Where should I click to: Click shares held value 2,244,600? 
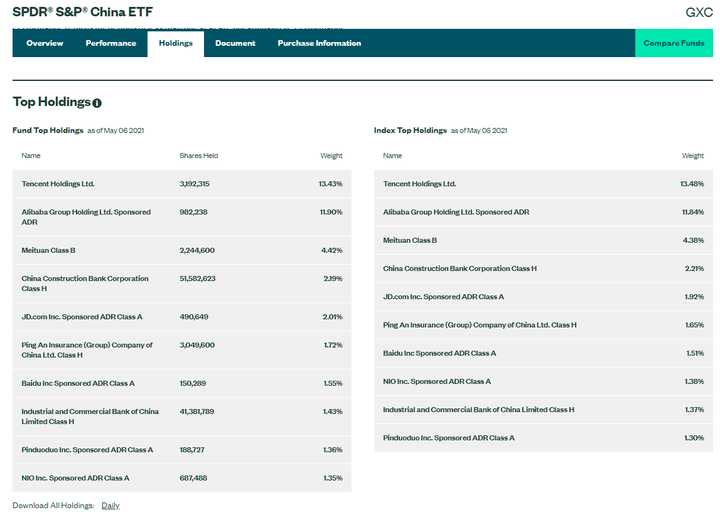click(197, 250)
